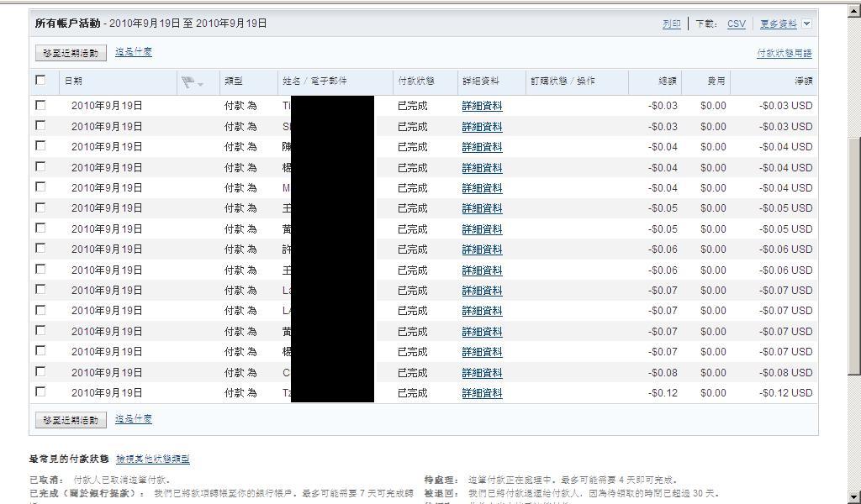
Task: Click the 淨額 column header
Action: point(803,81)
